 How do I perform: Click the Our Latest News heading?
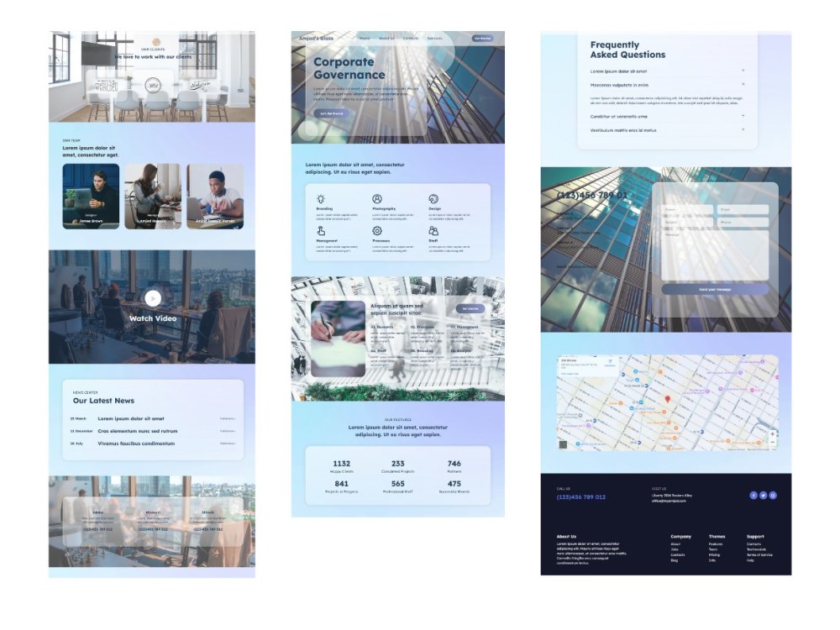pyautogui.click(x=103, y=401)
